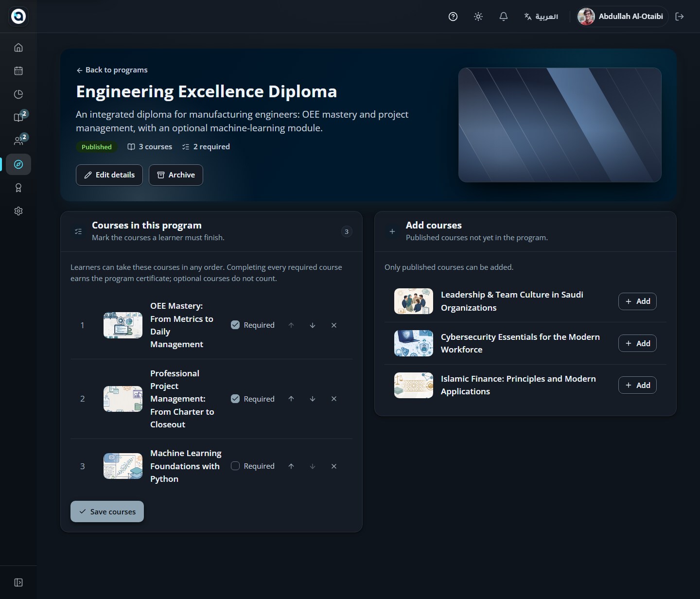The image size is (700, 599).
Task: Uncheck Required for OEE Mastery course
Action: pos(235,325)
